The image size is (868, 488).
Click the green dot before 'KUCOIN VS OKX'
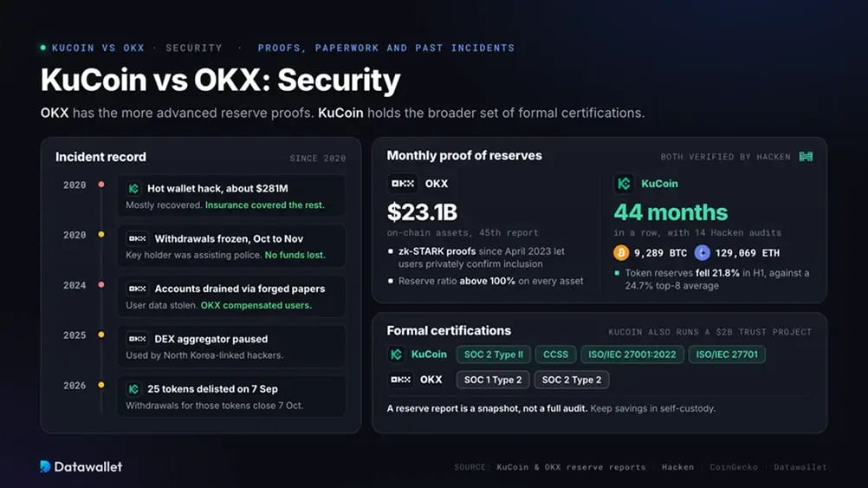(43, 49)
